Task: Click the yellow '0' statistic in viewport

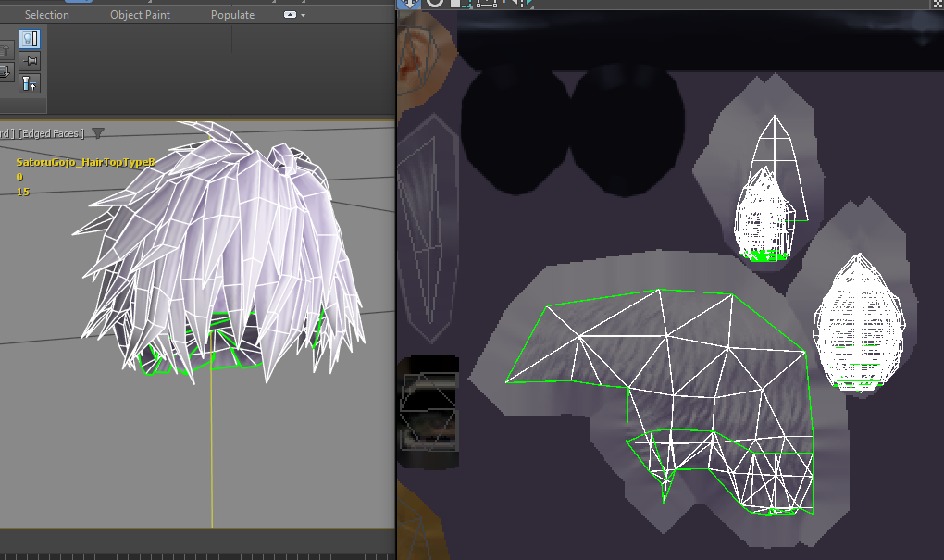Action: point(19,177)
